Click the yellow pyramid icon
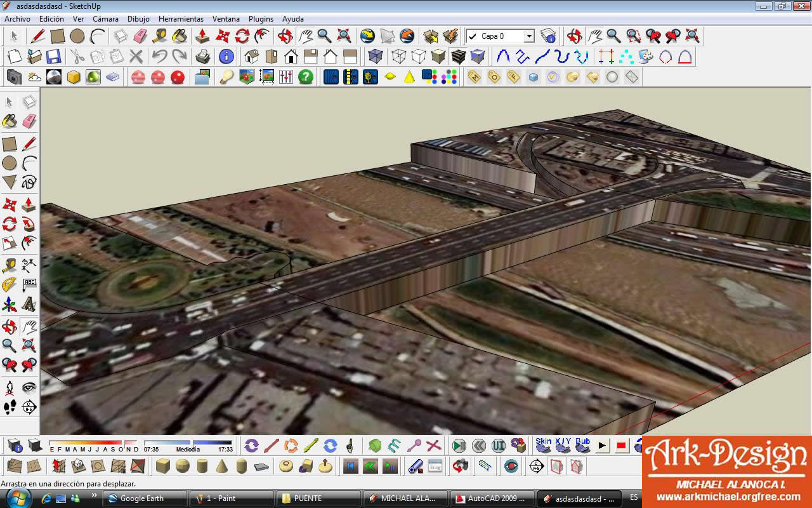This screenshot has width=812, height=508. coord(410,77)
